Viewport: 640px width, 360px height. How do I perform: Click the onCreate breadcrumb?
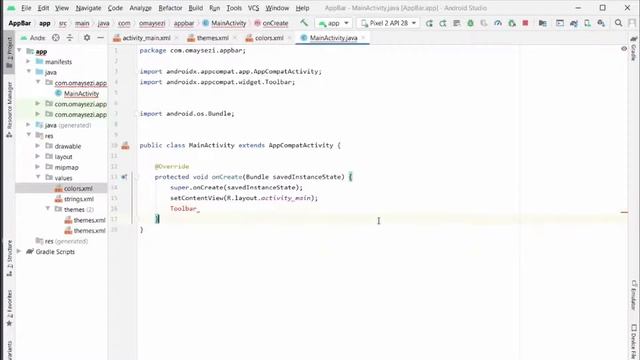click(x=271, y=23)
